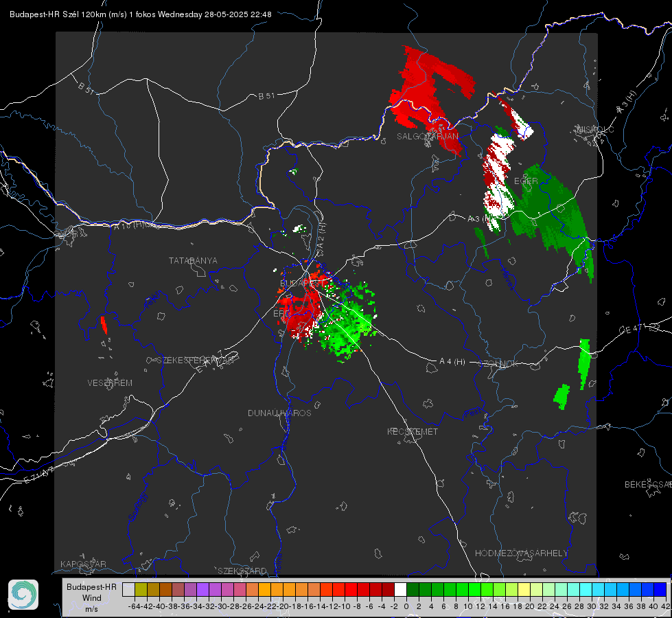Select the dark red swatch between -4 and -2

388,589
